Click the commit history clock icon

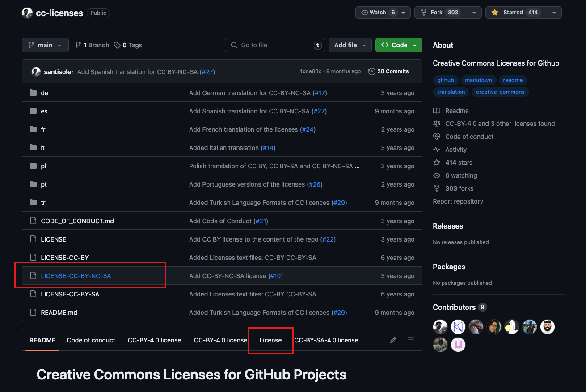tap(371, 71)
